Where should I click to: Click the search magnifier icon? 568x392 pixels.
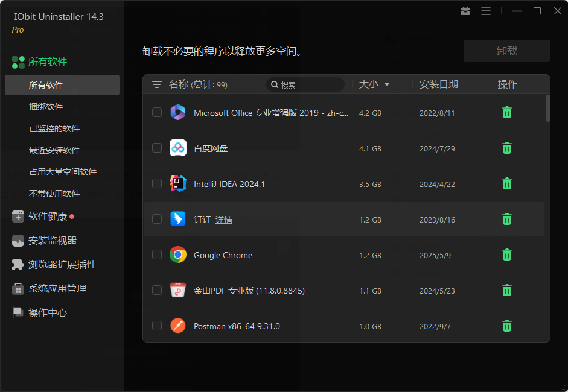275,84
